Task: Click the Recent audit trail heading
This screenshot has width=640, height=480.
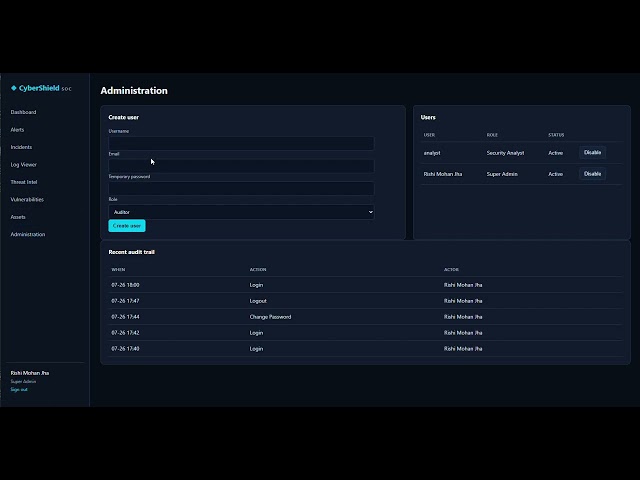Action: [x=131, y=252]
